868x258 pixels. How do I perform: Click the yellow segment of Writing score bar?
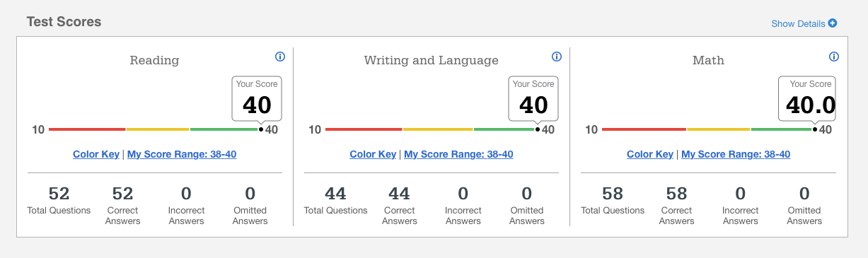[x=438, y=129]
